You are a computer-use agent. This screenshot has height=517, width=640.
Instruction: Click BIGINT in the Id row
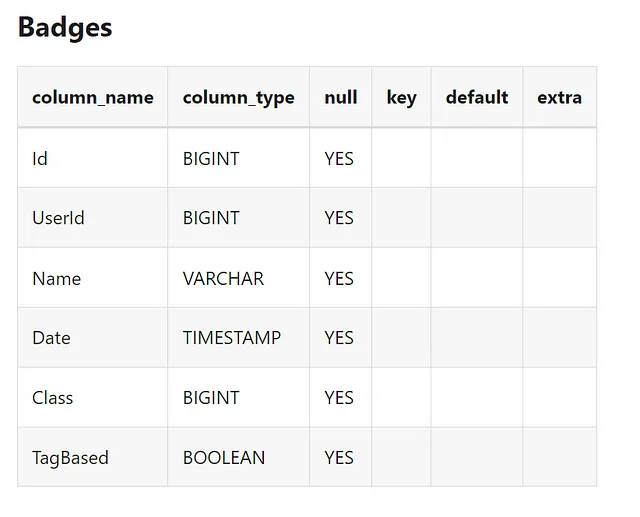(x=211, y=159)
